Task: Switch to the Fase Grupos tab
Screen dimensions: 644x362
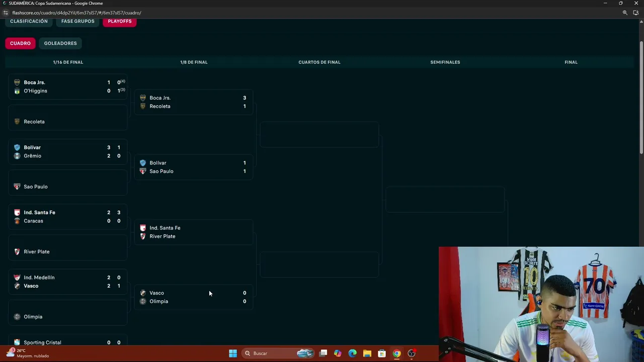Action: tap(78, 21)
